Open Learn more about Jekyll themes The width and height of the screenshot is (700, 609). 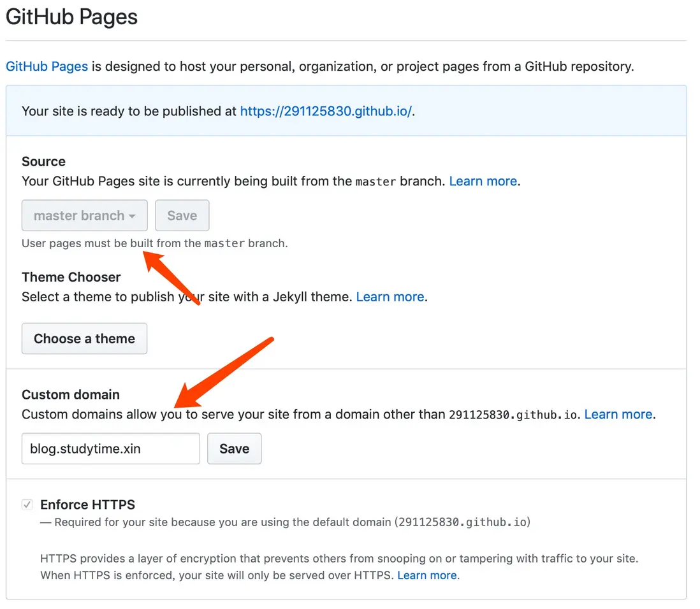tap(390, 297)
